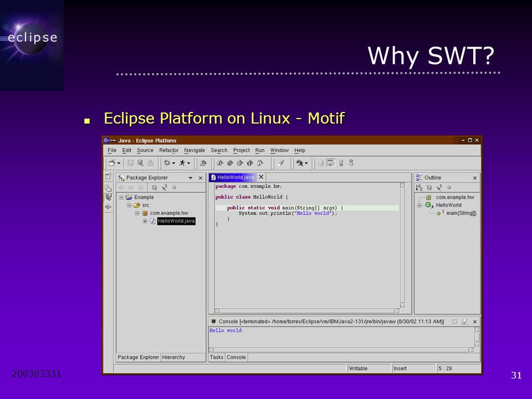Click the New Java Package icon
Screen dimensions: 532x399
(230, 163)
